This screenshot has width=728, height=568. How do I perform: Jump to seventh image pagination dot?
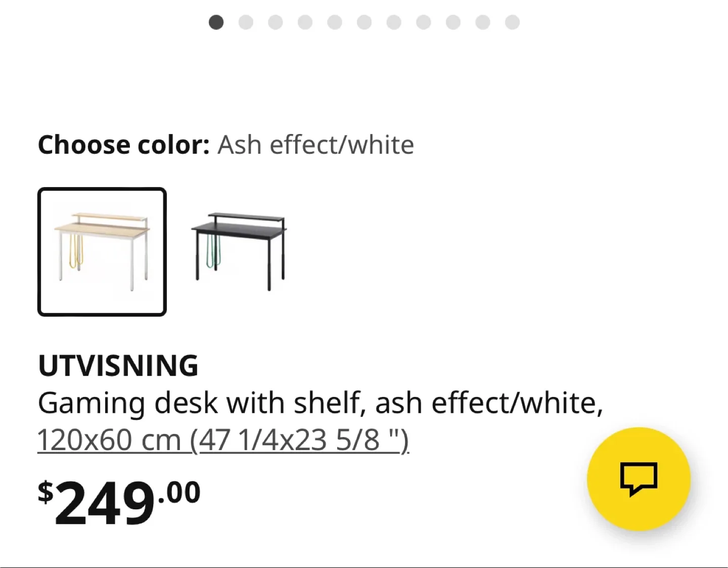coord(394,22)
